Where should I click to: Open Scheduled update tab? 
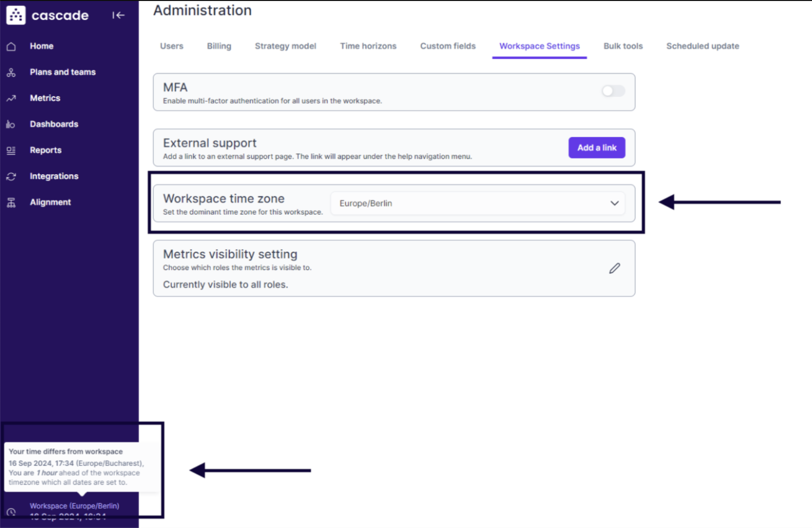point(702,46)
